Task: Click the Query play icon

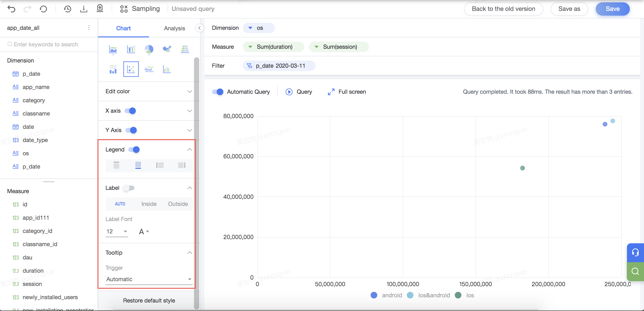Action: coord(289,92)
